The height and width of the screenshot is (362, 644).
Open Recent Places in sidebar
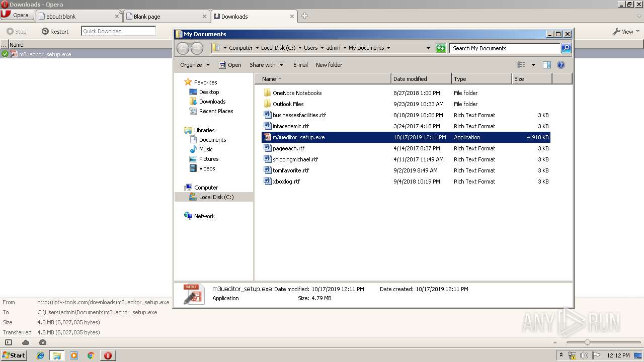tap(216, 111)
